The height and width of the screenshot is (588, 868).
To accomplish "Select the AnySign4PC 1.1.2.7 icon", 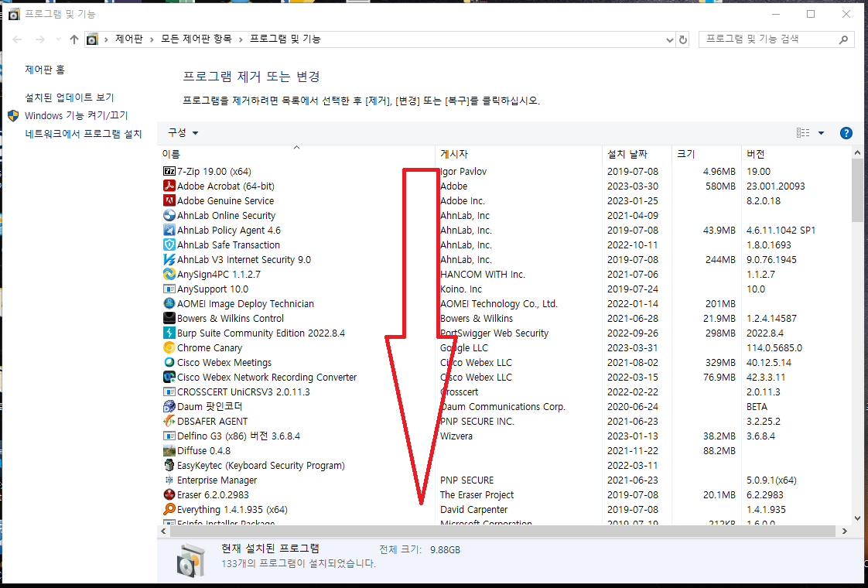I will coord(169,274).
